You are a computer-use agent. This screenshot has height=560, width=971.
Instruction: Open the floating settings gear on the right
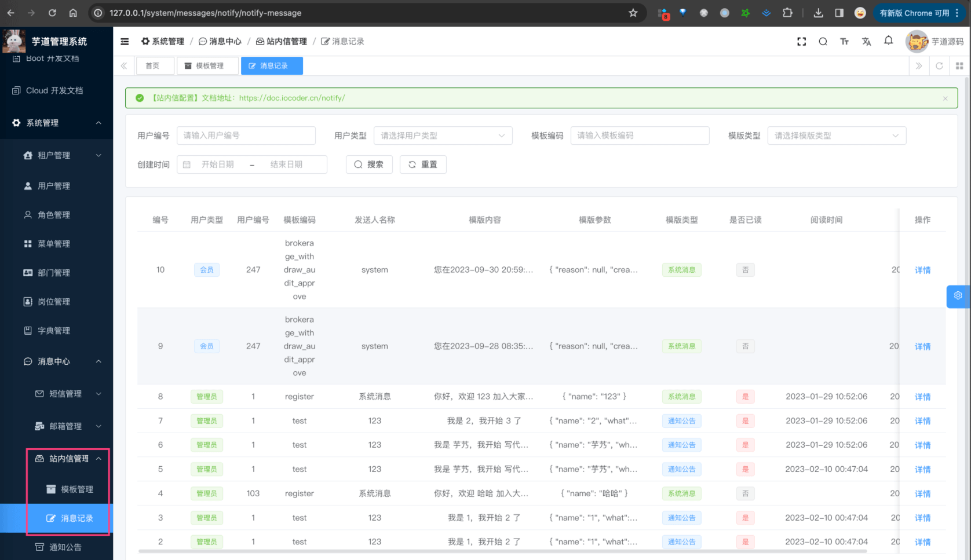[958, 296]
